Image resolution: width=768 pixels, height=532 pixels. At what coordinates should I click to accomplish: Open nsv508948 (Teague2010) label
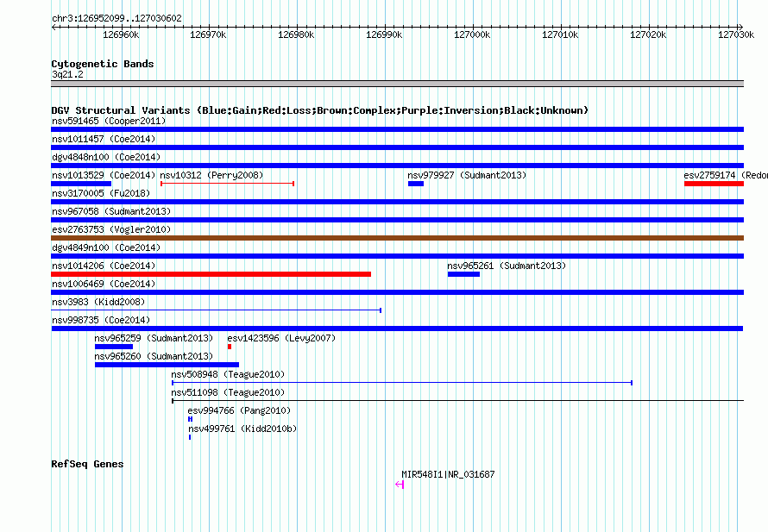pyautogui.click(x=228, y=374)
